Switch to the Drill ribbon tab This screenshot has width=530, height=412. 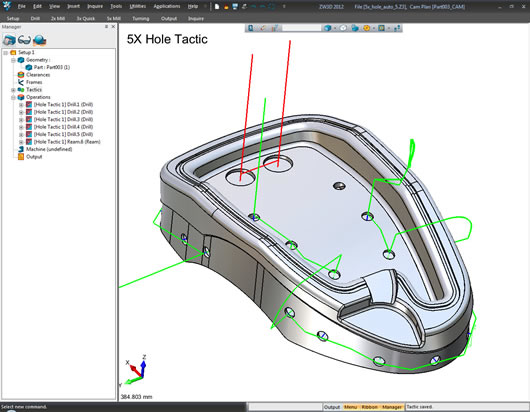click(35, 19)
